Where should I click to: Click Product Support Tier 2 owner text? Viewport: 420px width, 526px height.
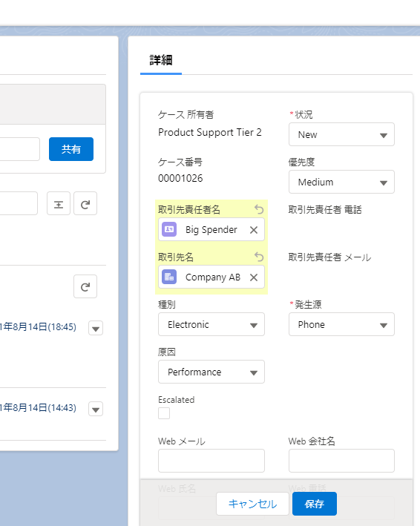pyautogui.click(x=210, y=133)
